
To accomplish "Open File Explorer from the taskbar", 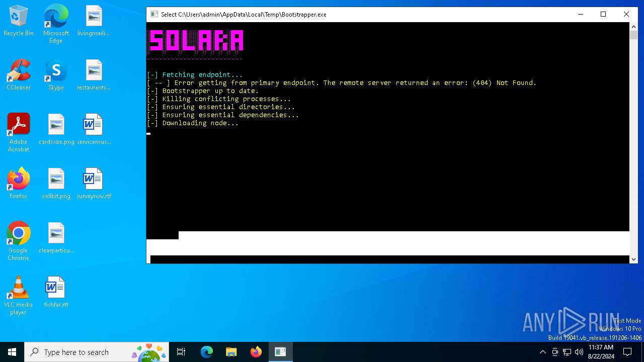I will click(231, 352).
